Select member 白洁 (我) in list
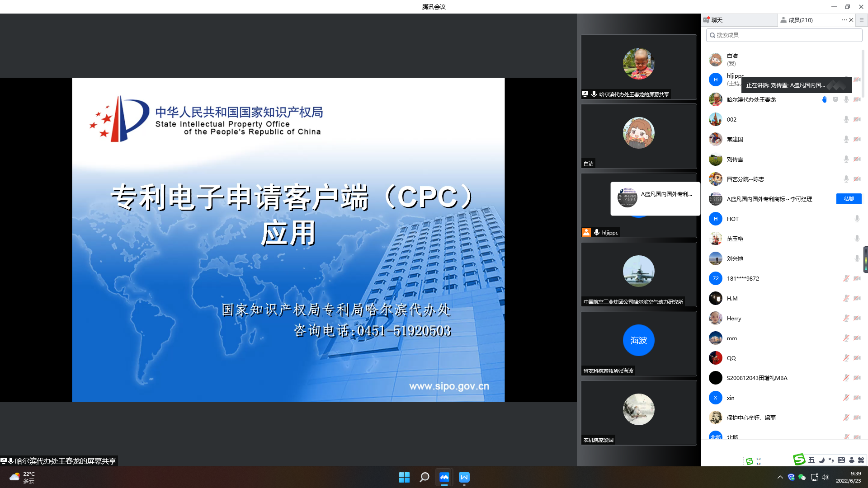This screenshot has width=868, height=488. tap(784, 60)
